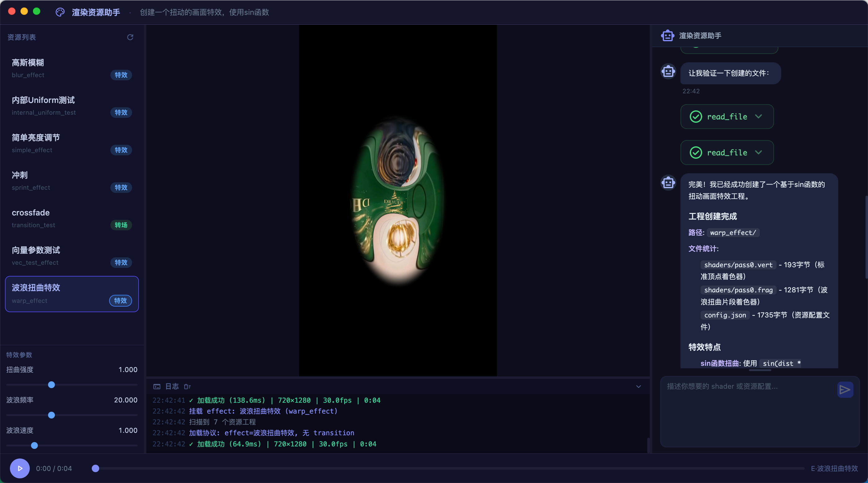Viewport: 868px width, 483px height.
Task: Select the 冲刺 sprint_effect resource
Action: (72, 181)
